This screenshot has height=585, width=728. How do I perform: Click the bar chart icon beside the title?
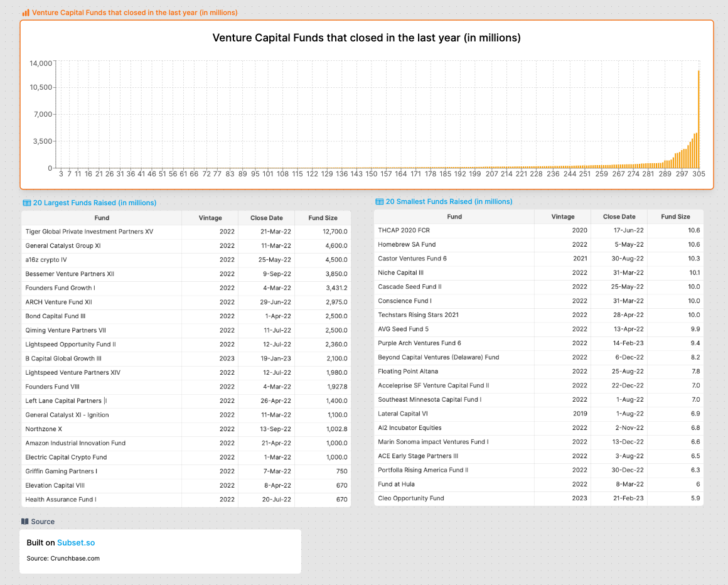pyautogui.click(x=25, y=13)
